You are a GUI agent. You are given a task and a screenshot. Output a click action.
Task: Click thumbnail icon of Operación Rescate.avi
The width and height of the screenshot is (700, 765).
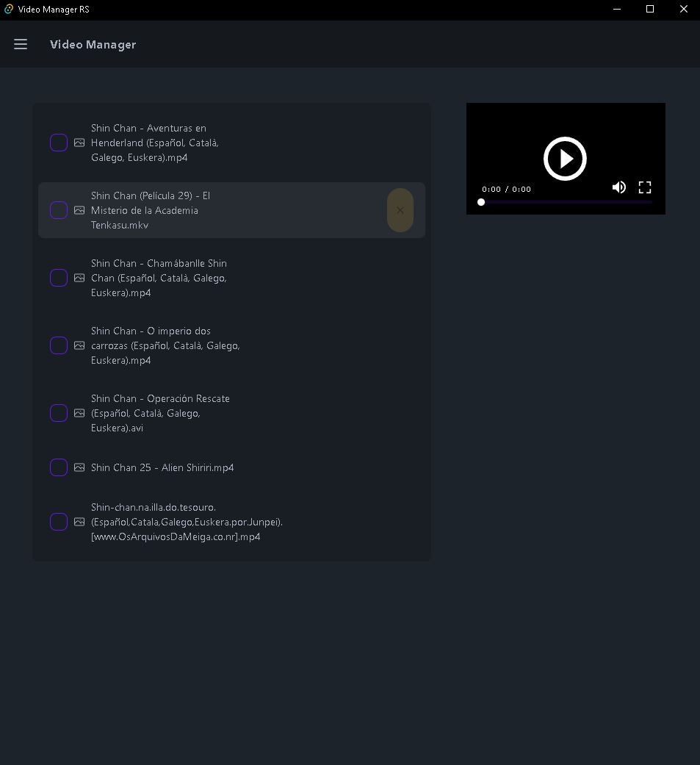79,413
